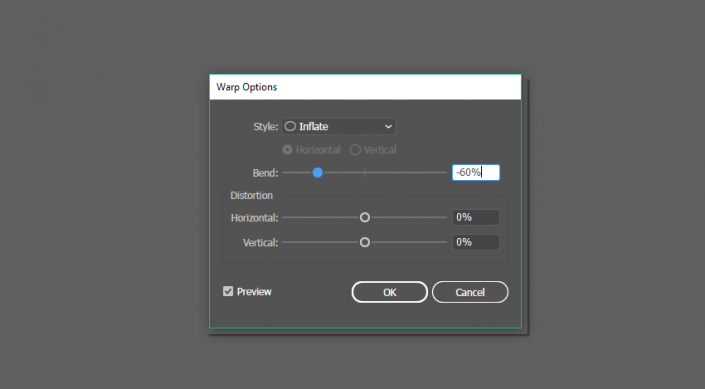
Task: Dismiss the dialog with Cancel button
Action: [470, 292]
